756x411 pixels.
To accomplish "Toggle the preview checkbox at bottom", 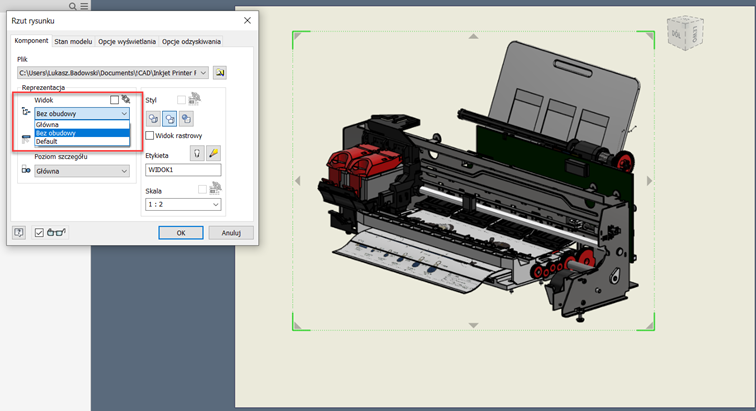I will point(39,232).
